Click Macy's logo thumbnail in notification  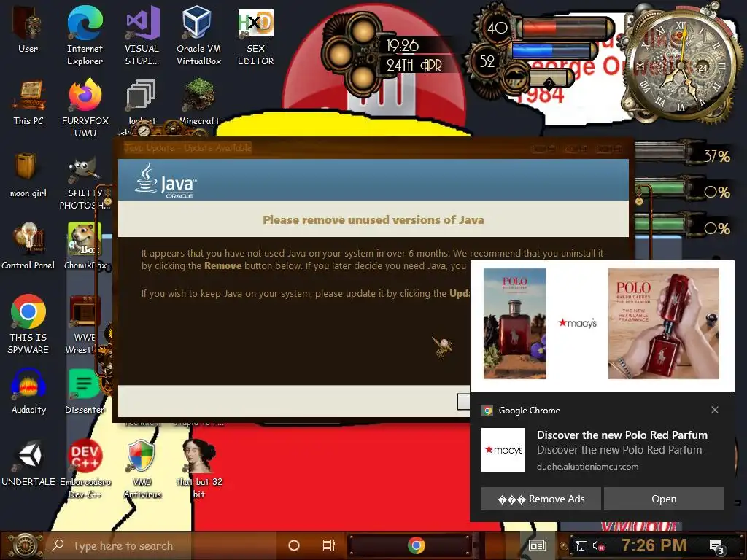503,449
